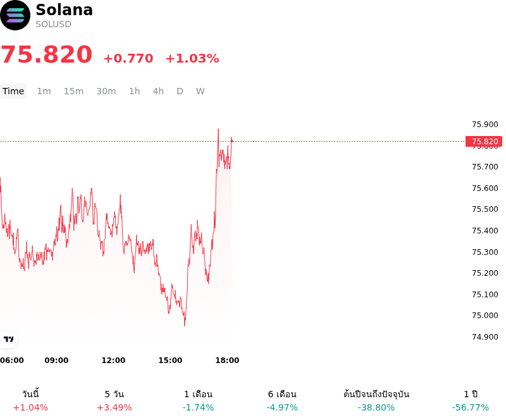Click the Solana logo icon
The width and height of the screenshot is (506, 420).
tap(15, 15)
